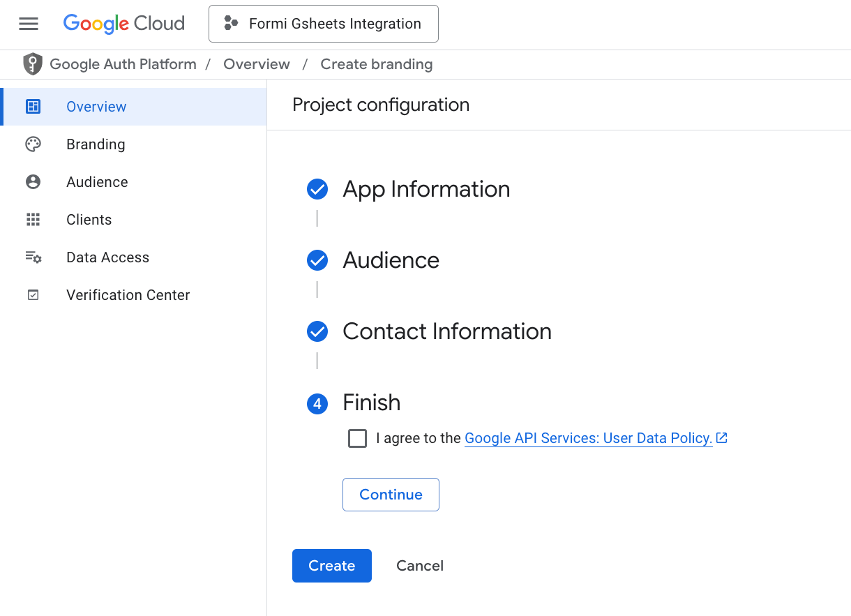The height and width of the screenshot is (616, 851).
Task: Go to Google Auth Platform breadcrumb
Action: tap(123, 64)
